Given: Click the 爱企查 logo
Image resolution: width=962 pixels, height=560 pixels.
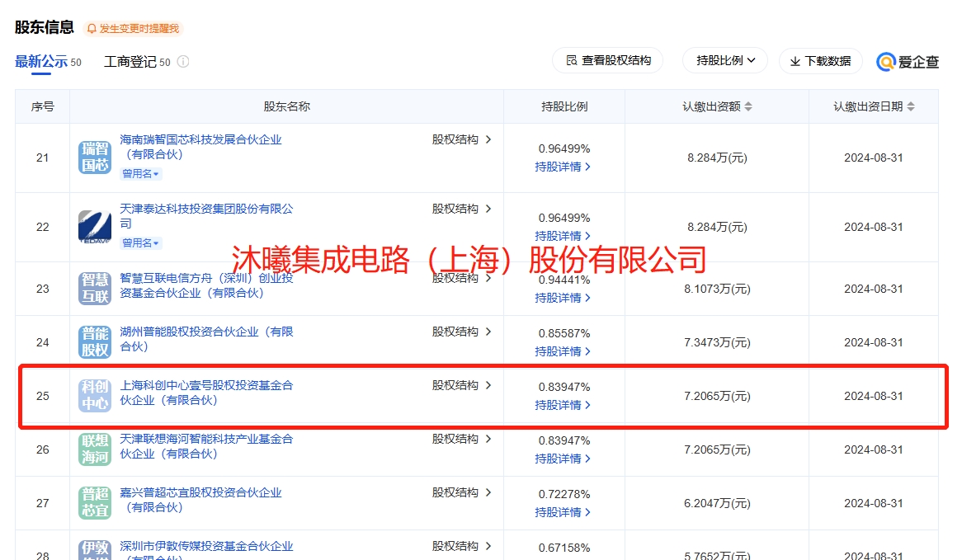Looking at the screenshot, I should point(908,61).
